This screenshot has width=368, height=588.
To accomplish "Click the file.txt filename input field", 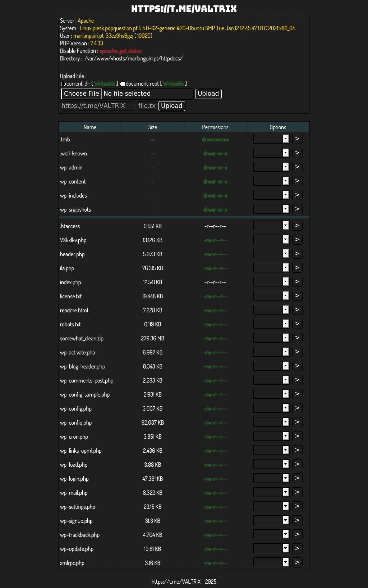I will tap(147, 106).
